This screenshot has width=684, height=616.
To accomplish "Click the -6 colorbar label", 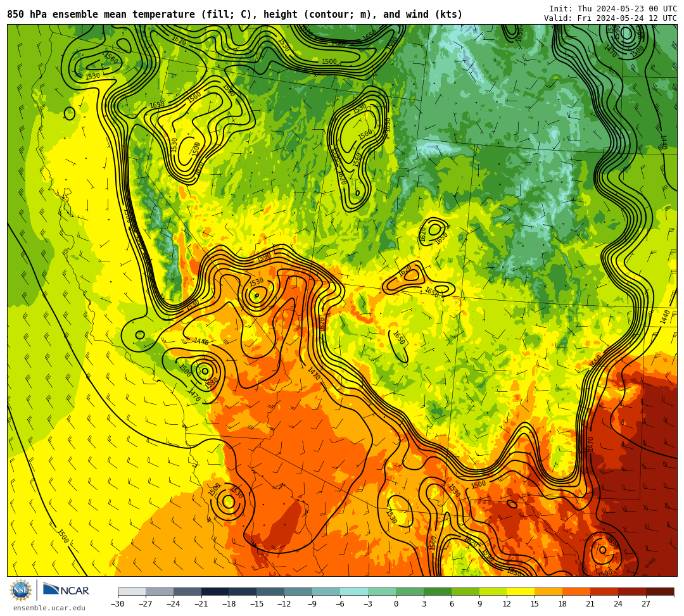I will click(340, 604).
